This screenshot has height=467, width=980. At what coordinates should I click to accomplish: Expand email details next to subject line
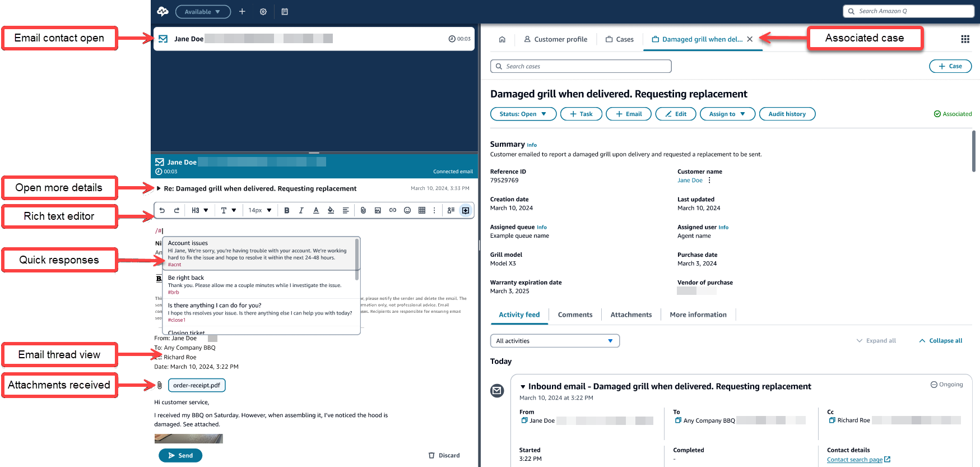coord(159,189)
